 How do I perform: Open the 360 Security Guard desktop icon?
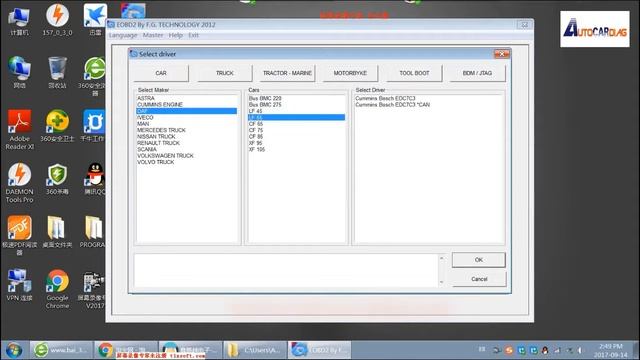point(57,126)
